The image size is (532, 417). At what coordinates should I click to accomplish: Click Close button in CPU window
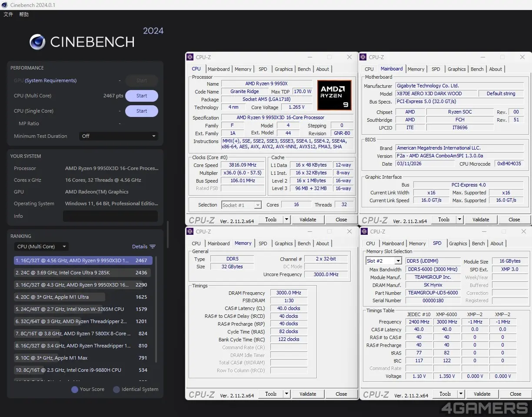[341, 220]
